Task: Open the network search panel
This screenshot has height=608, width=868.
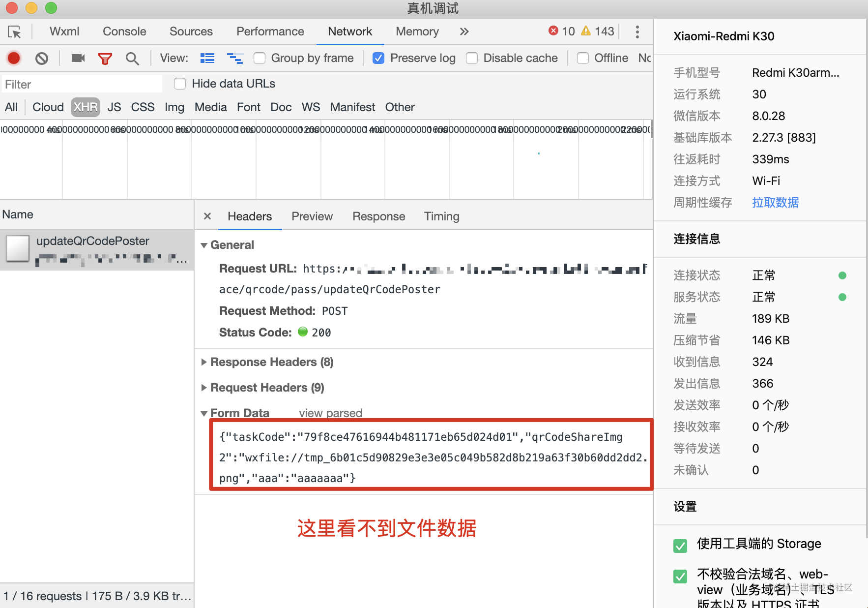Action: point(132,58)
